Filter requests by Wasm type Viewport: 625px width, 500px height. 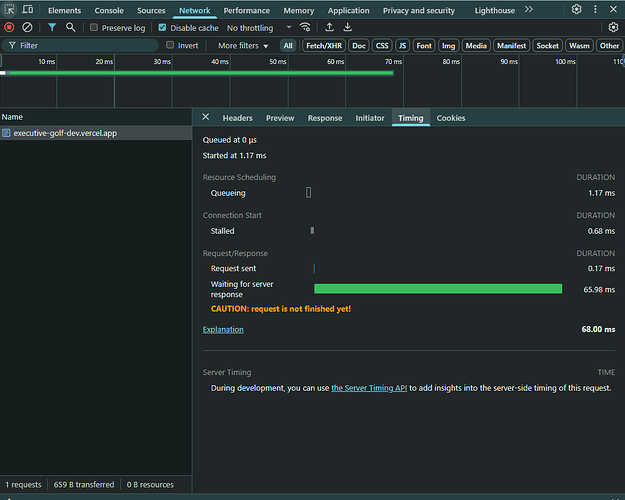click(x=579, y=45)
